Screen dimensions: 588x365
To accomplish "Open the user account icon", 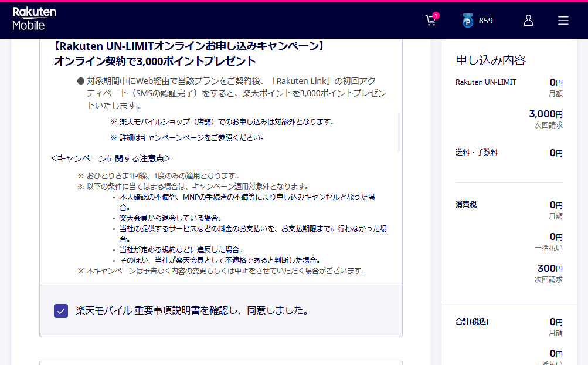I will tap(528, 21).
